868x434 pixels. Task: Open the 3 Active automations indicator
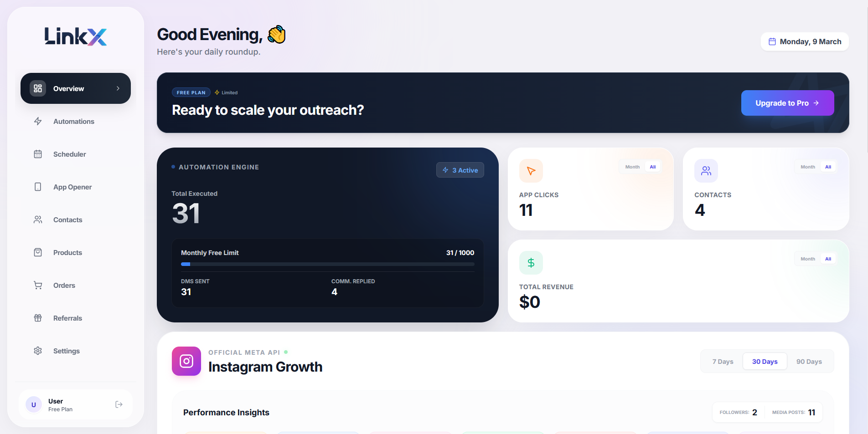tap(460, 170)
